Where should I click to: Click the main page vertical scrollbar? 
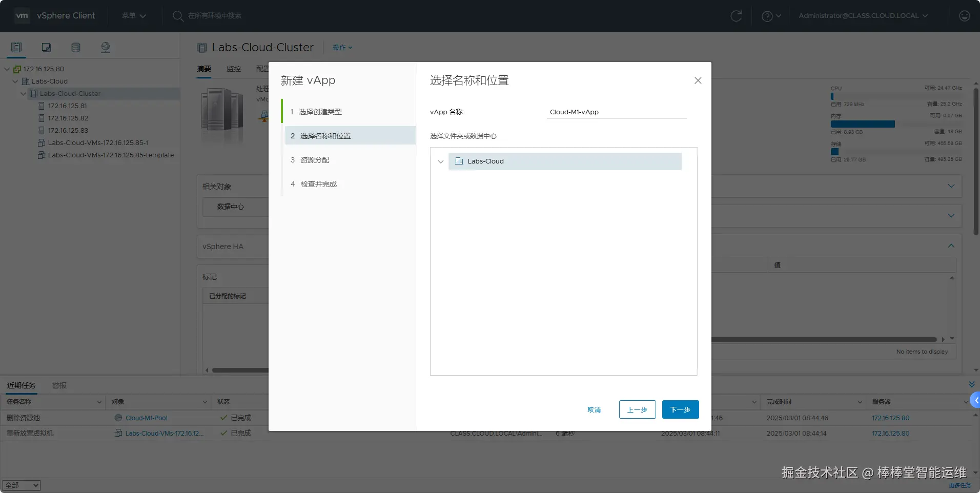[976, 162]
